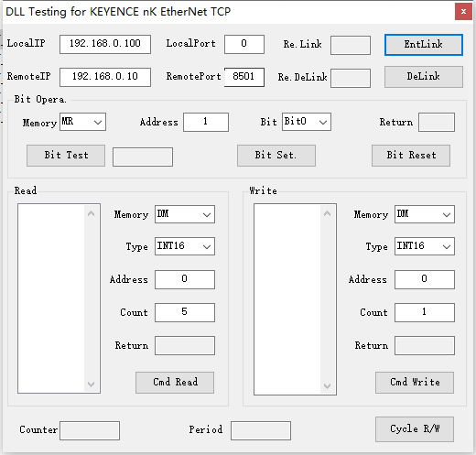Viewport: 476px width, 455px height.
Task: Click the Re.DeLink result field
Action: 351,78
